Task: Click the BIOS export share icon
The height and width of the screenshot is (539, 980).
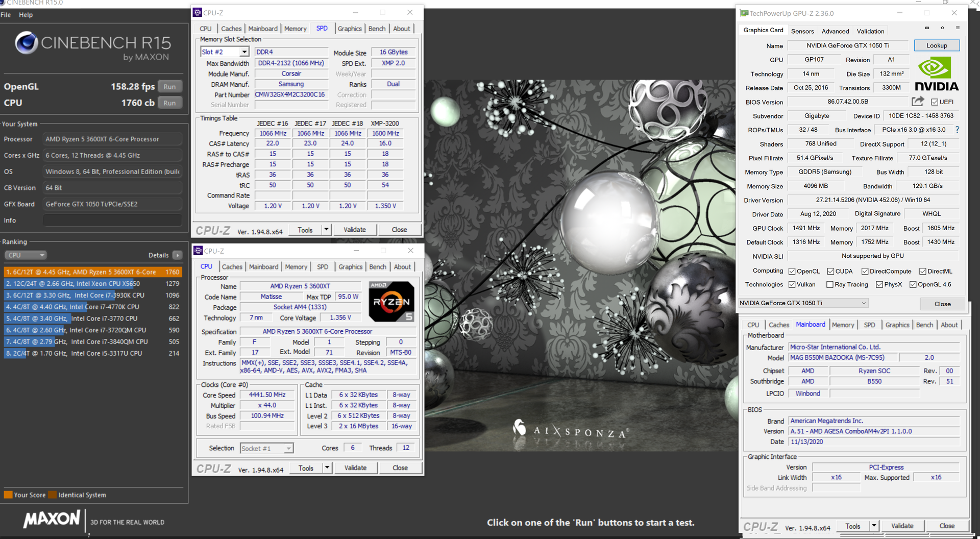Action: point(918,101)
